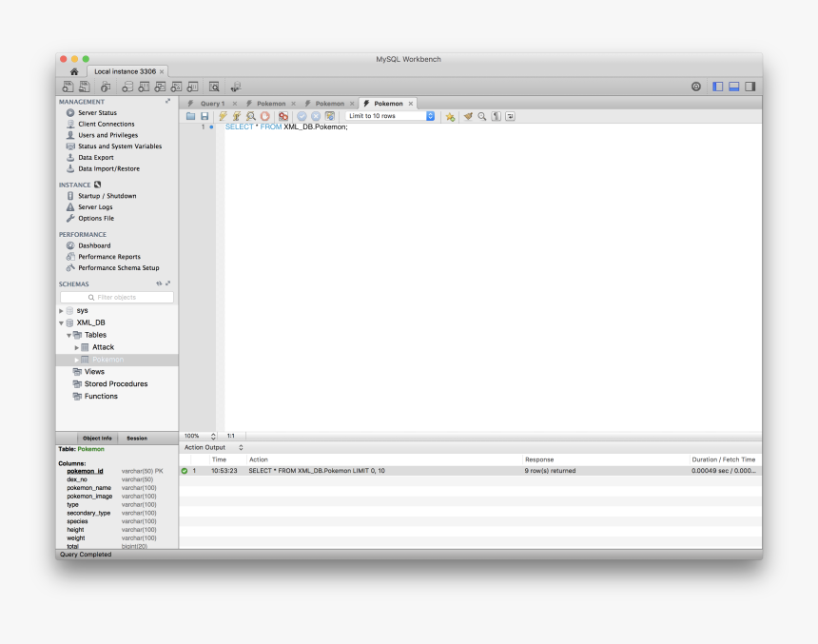Toggle the bottom output panel visibility
Image resolution: width=818 pixels, height=644 pixels.
coord(734,87)
